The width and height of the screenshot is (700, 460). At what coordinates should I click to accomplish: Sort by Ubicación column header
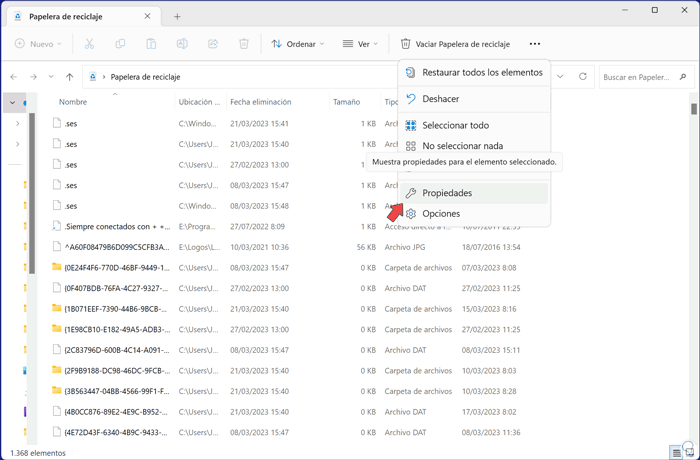click(x=200, y=102)
